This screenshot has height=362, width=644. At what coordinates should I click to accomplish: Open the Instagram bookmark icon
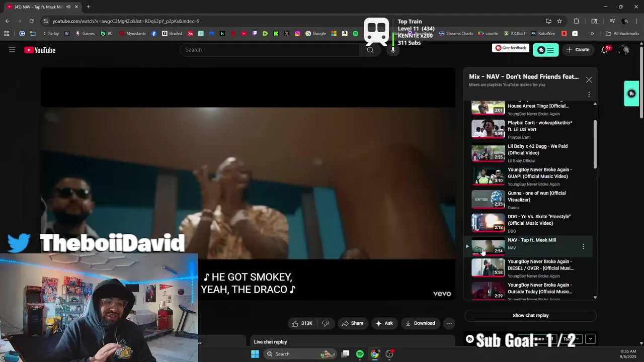297,34
